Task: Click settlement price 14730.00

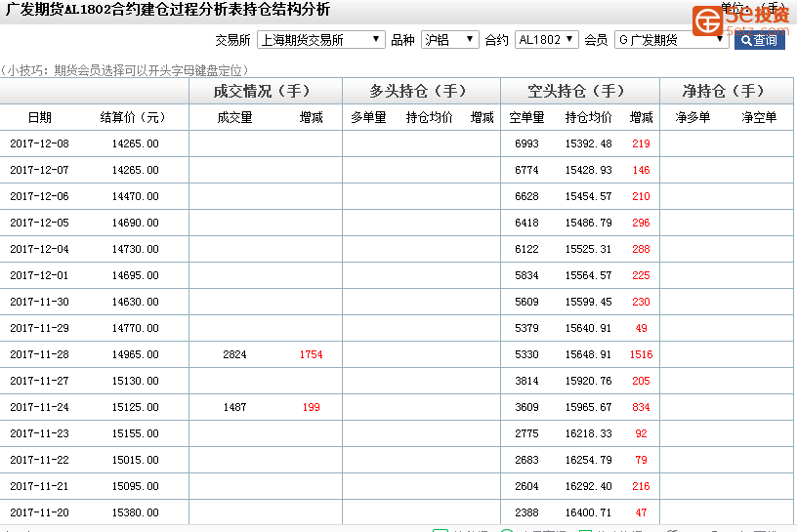Action: tap(135, 250)
